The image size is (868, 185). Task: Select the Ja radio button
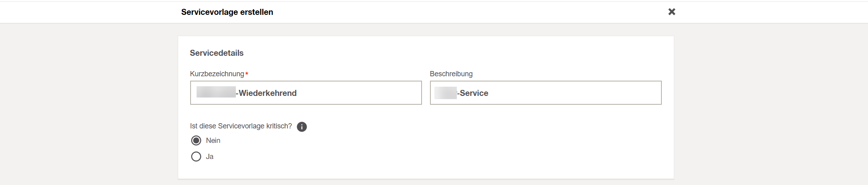tap(196, 157)
